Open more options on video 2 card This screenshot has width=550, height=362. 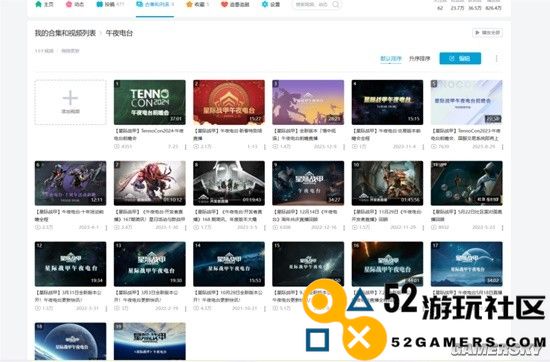pyautogui.click(x=265, y=147)
